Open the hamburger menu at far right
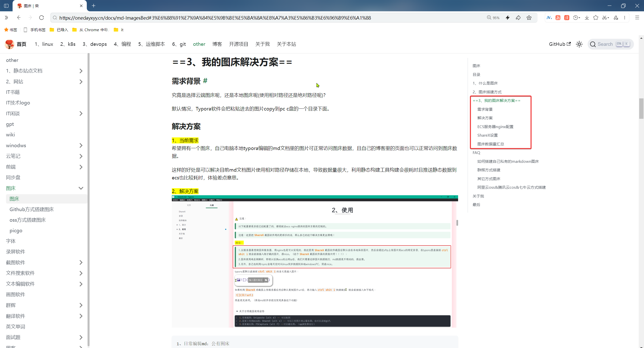The width and height of the screenshot is (644, 348). tap(637, 18)
